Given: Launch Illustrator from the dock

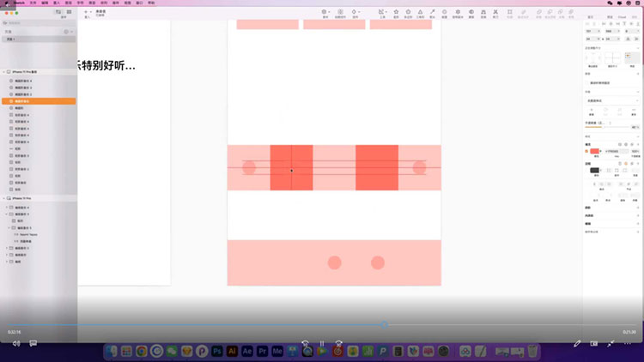Looking at the screenshot, I should click(x=233, y=351).
